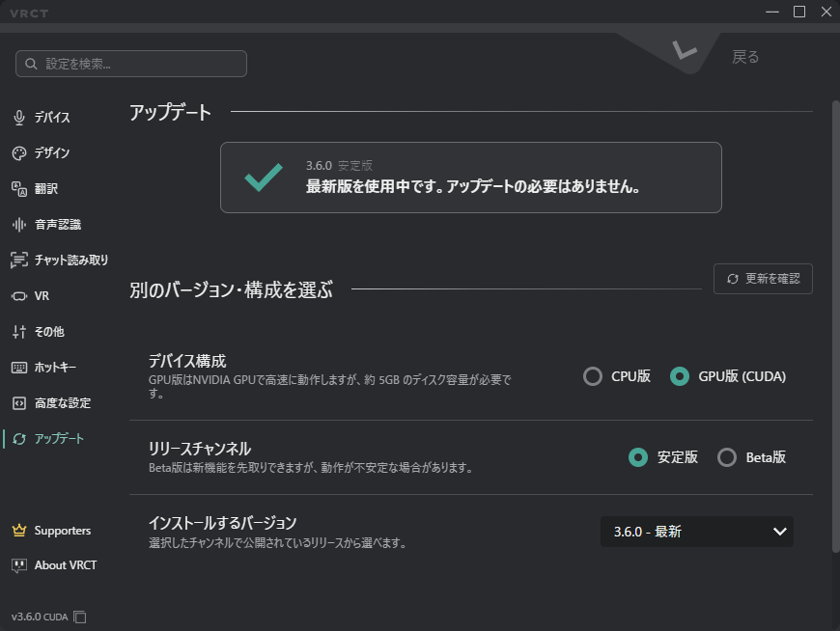Open the About VRCT page
This screenshot has height=631, width=840.
click(x=66, y=565)
